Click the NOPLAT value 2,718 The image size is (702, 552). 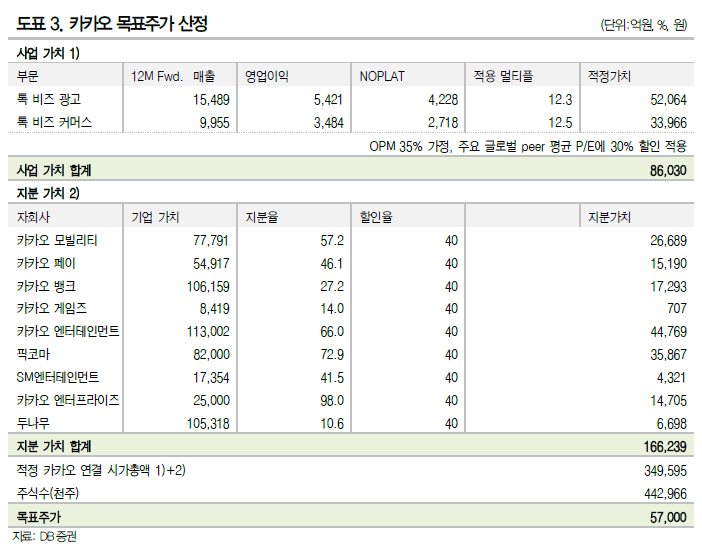click(443, 122)
